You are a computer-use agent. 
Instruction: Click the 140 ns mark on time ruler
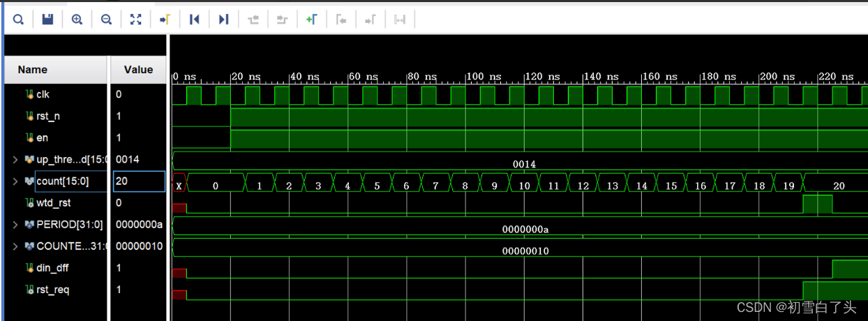click(601, 76)
